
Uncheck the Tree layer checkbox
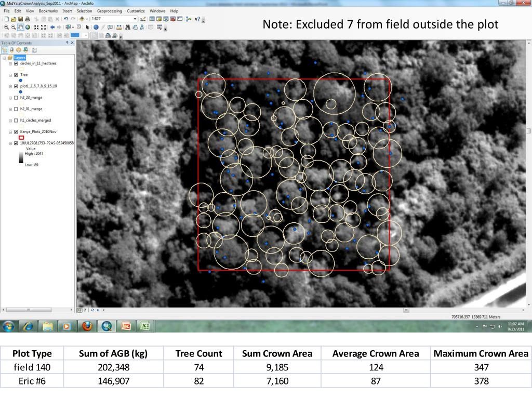16,75
